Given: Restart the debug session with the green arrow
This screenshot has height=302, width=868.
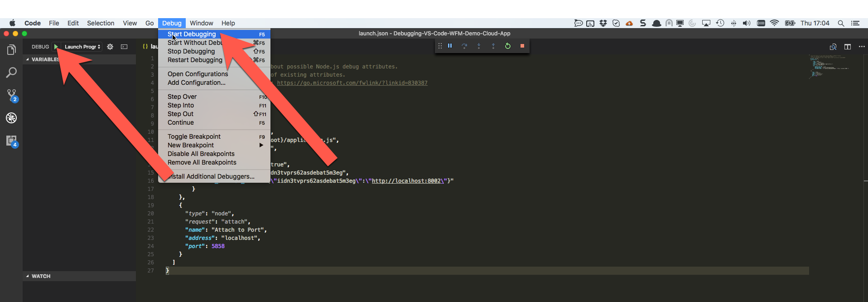Looking at the screenshot, I should (508, 46).
